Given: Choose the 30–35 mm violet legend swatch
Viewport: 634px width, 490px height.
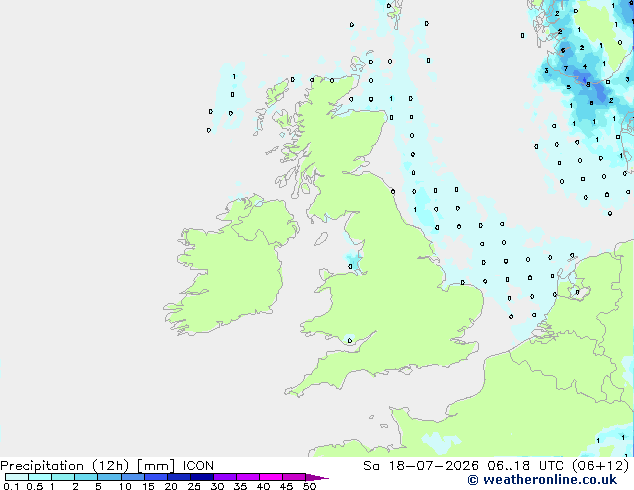Looking at the screenshot, I should click(x=225, y=477).
